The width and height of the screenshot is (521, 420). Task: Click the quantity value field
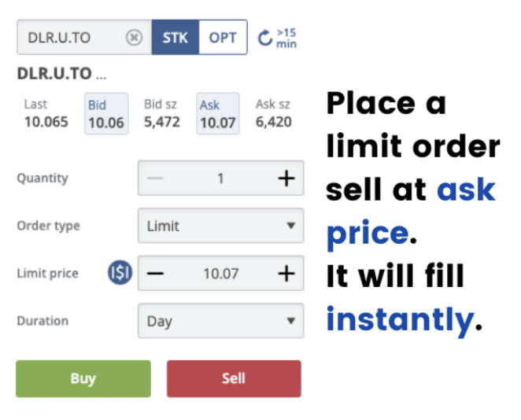click(220, 179)
